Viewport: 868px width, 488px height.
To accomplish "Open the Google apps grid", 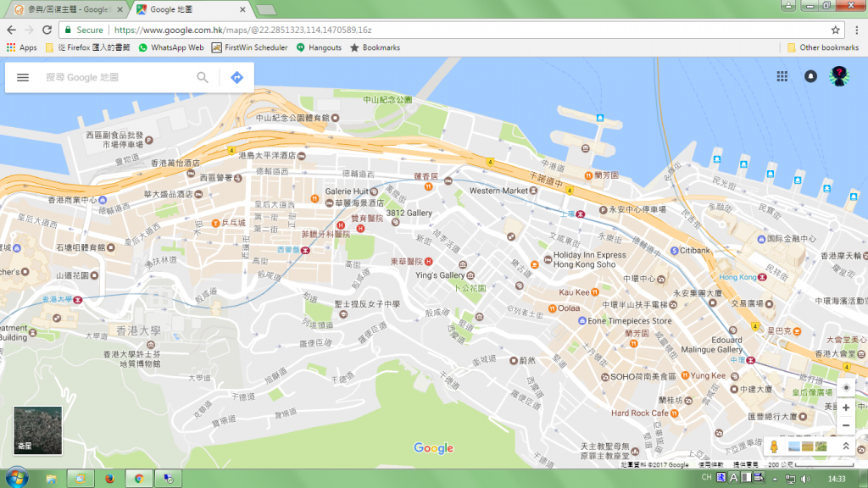I will tap(782, 76).
